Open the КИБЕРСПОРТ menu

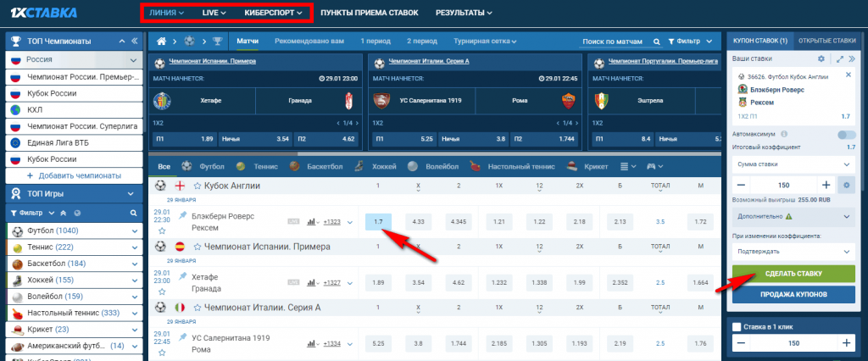(x=273, y=12)
